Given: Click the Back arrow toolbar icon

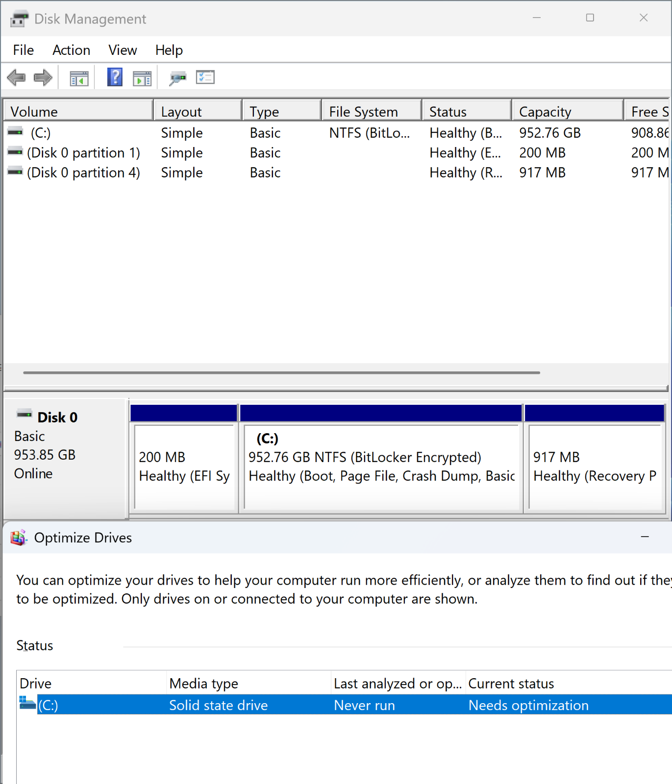Looking at the screenshot, I should click(16, 77).
